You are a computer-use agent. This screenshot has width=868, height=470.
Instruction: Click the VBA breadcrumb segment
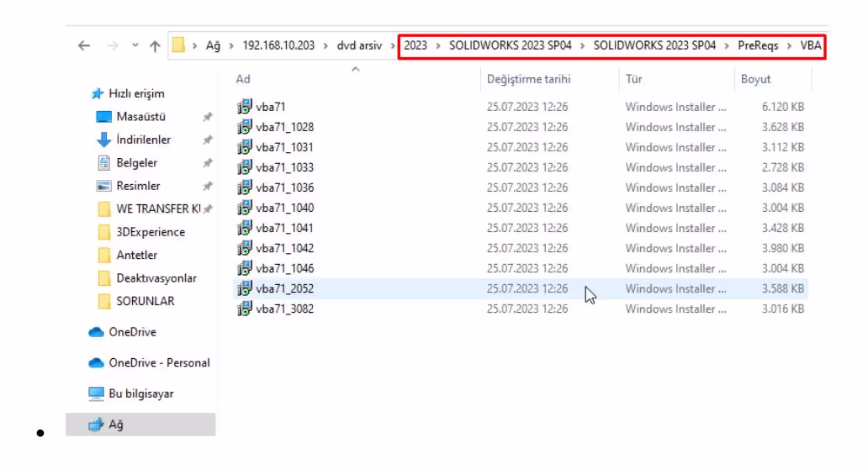click(811, 45)
